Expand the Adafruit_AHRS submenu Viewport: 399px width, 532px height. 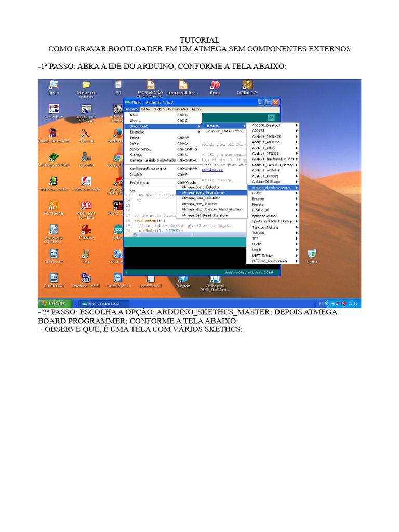pyautogui.click(x=273, y=148)
